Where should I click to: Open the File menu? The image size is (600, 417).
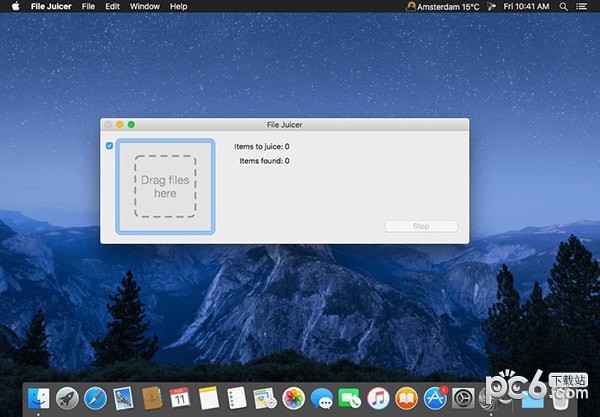click(88, 7)
